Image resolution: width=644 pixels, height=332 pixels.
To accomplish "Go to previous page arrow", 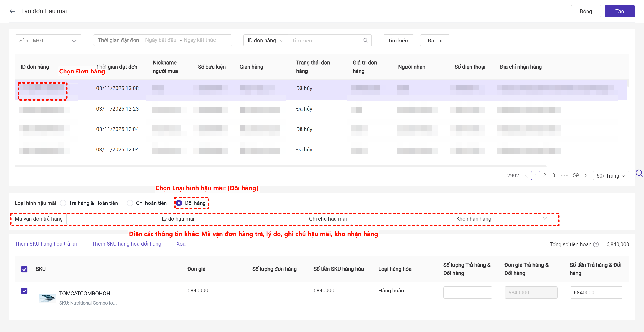I will (x=527, y=176).
